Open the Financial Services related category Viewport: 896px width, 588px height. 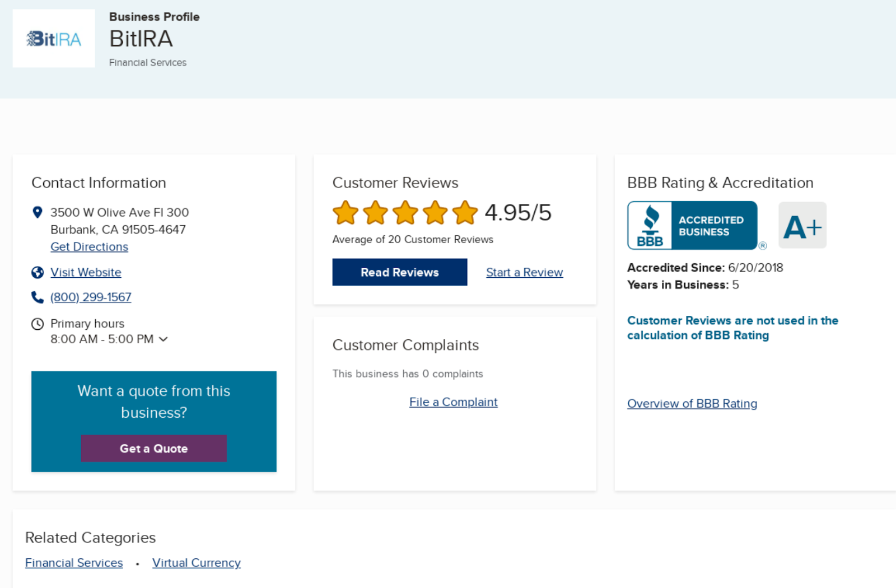click(x=74, y=563)
